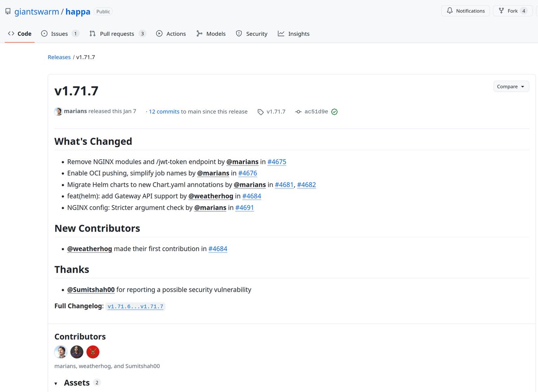Click the Code tab angle-brackets icon
538x392 pixels.
[x=11, y=34]
